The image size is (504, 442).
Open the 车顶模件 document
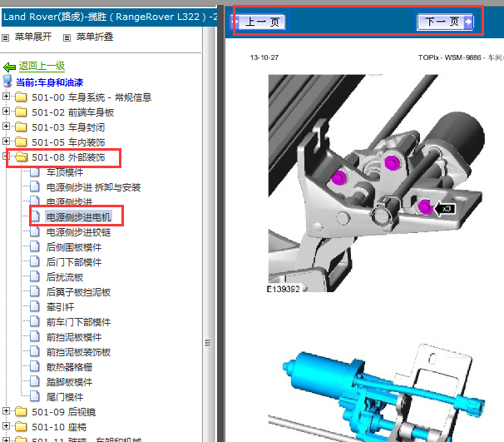(x=65, y=172)
